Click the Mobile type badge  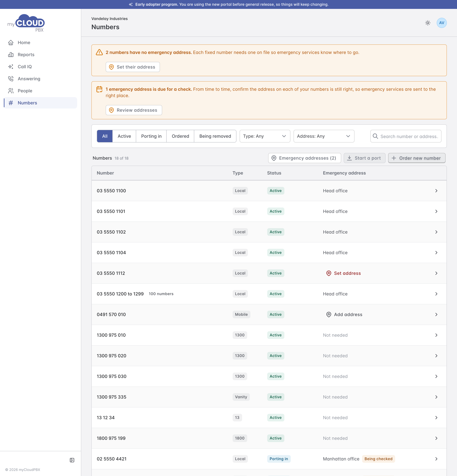(x=241, y=314)
